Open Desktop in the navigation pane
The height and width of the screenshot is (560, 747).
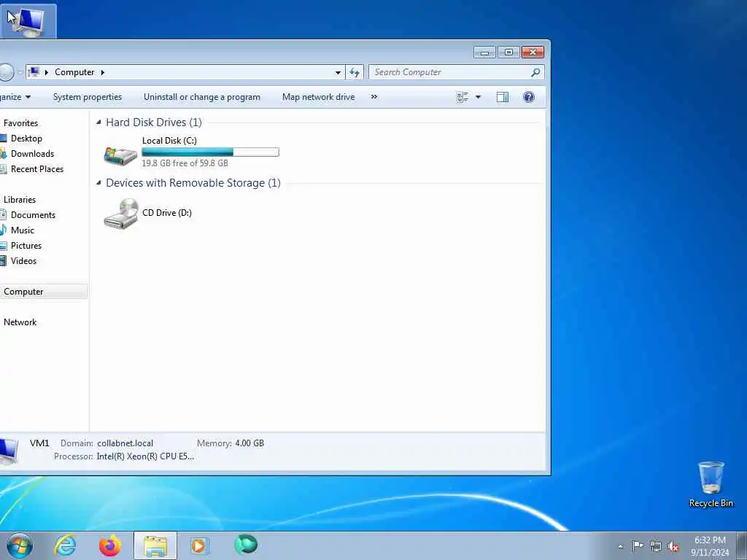pos(26,138)
